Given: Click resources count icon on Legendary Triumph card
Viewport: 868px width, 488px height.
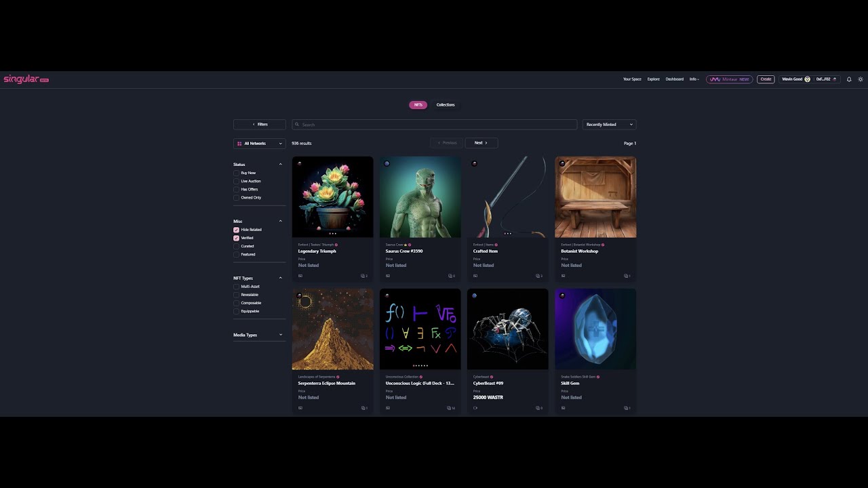Looking at the screenshot, I should 363,276.
